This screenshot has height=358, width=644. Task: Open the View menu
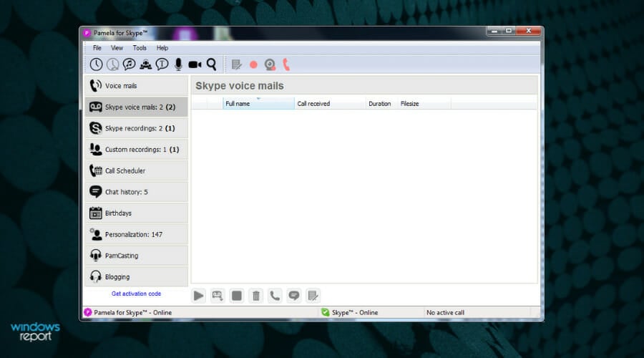[x=117, y=48]
